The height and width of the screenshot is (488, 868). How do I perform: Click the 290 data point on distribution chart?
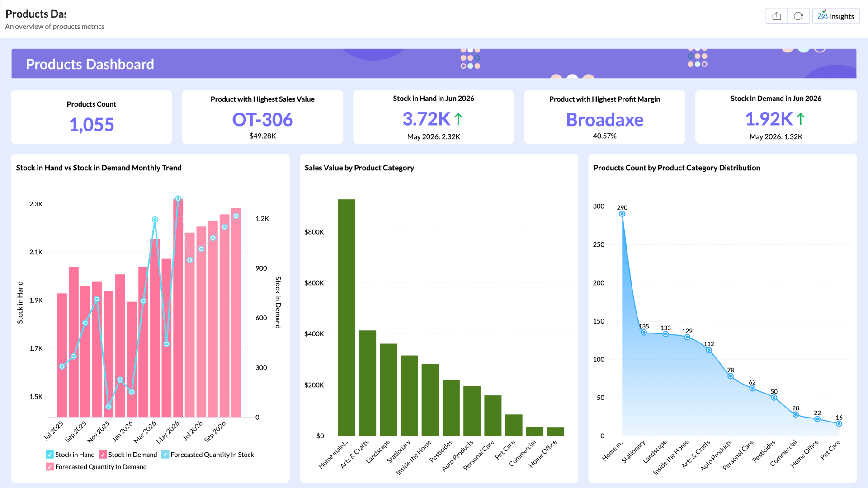point(622,214)
